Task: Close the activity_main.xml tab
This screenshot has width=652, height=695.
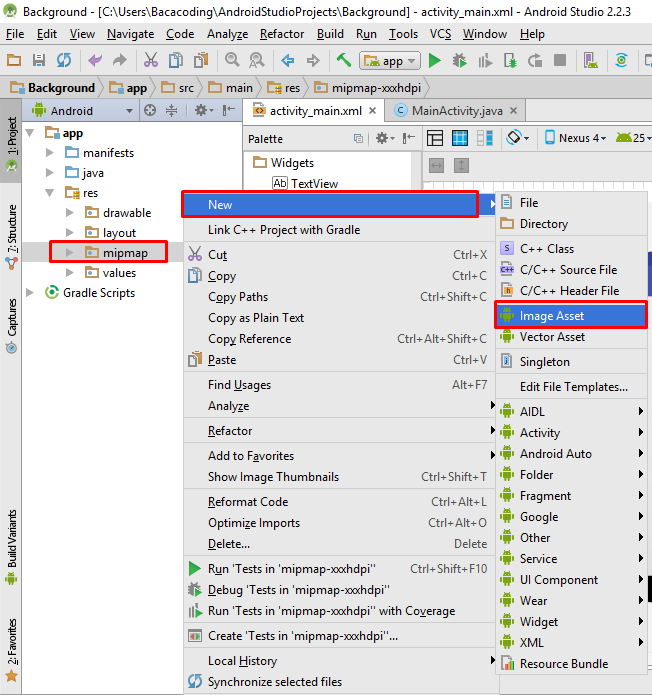Action: click(373, 110)
